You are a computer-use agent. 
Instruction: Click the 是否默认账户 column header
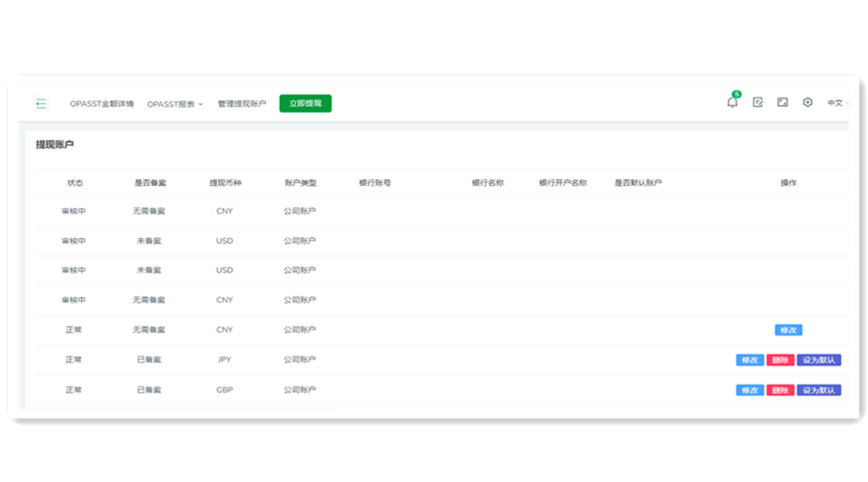pos(637,182)
